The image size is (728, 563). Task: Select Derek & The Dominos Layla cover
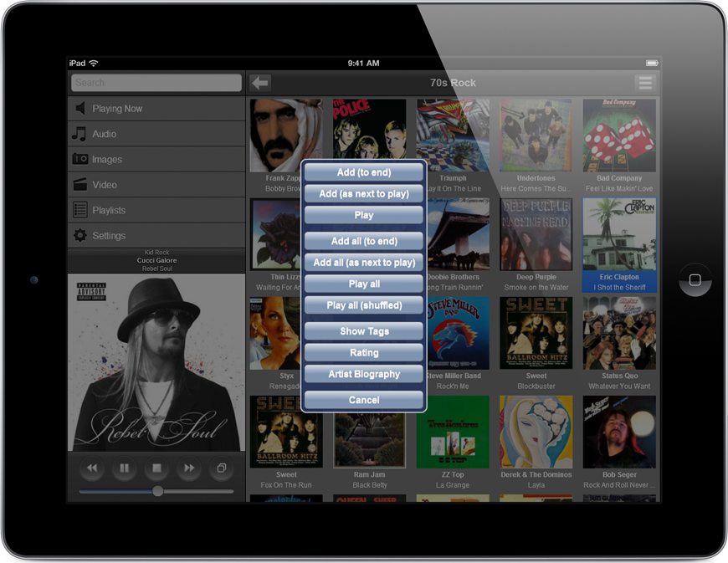536,432
